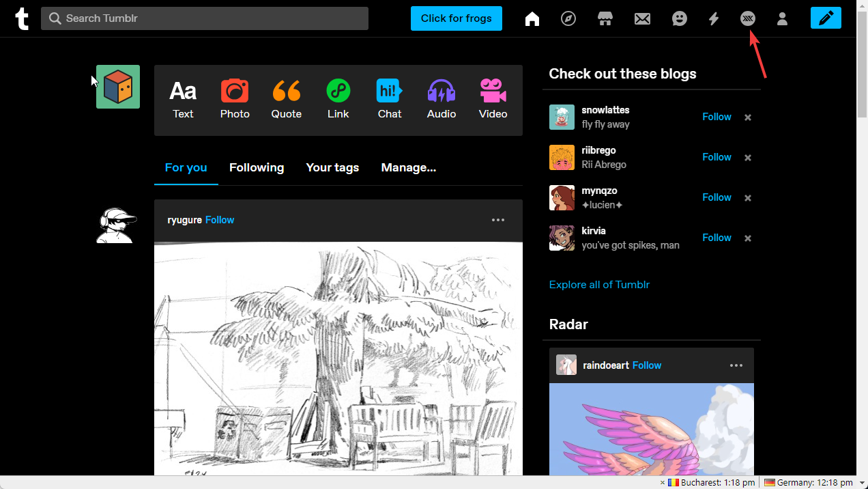868x489 pixels.
Task: Click the Bucharest clock in status bar
Action: 712,482
